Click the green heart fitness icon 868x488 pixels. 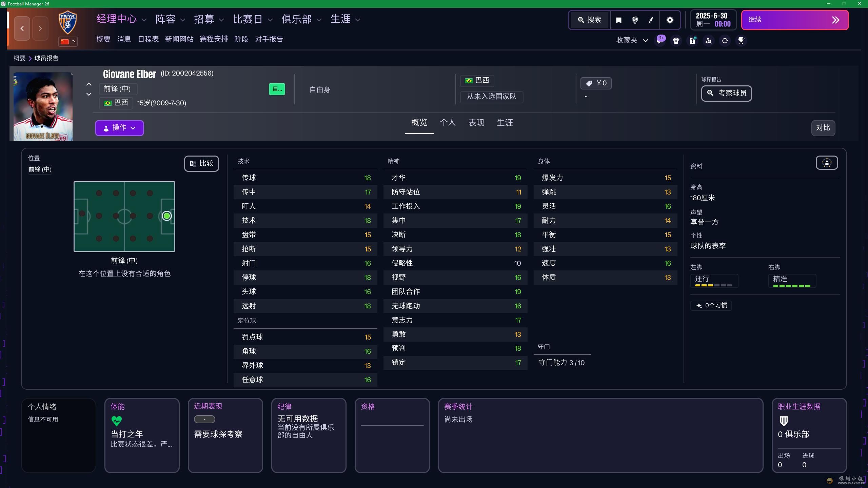(116, 421)
